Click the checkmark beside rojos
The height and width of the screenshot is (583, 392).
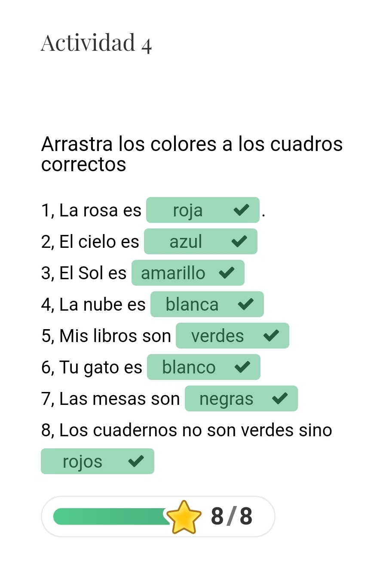pyautogui.click(x=136, y=461)
